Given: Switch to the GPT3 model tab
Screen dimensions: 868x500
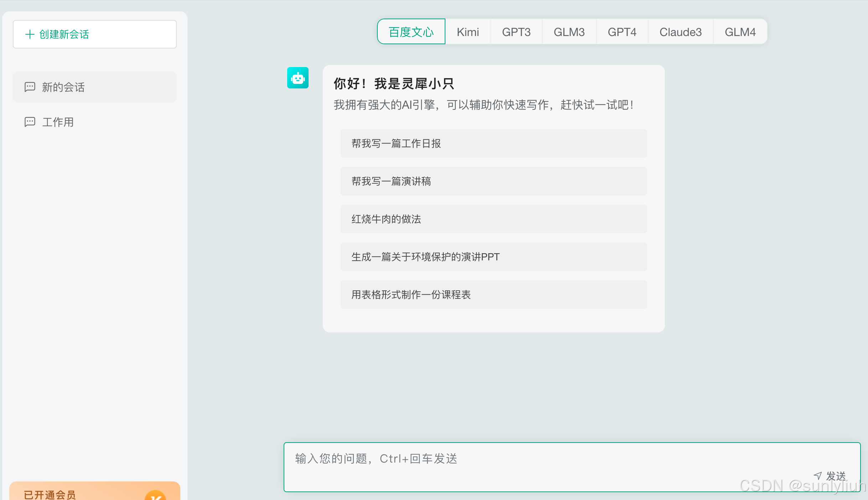Looking at the screenshot, I should [x=516, y=32].
